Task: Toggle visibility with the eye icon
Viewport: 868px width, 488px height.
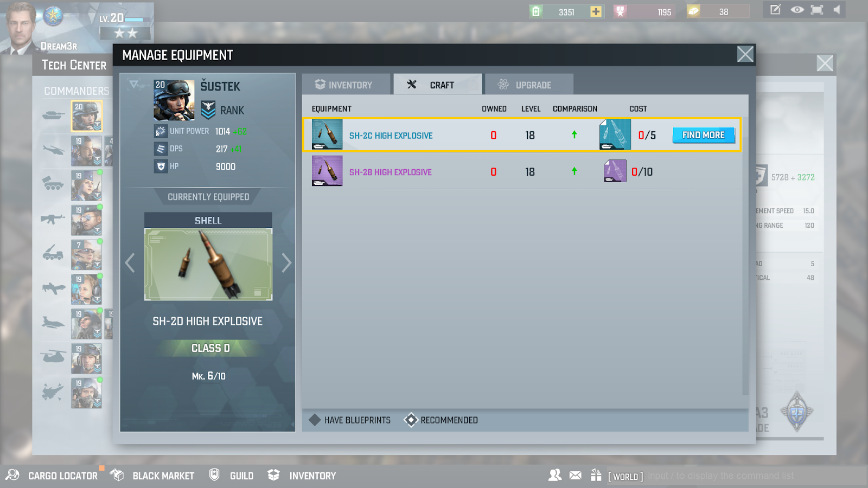Action: coord(797,10)
